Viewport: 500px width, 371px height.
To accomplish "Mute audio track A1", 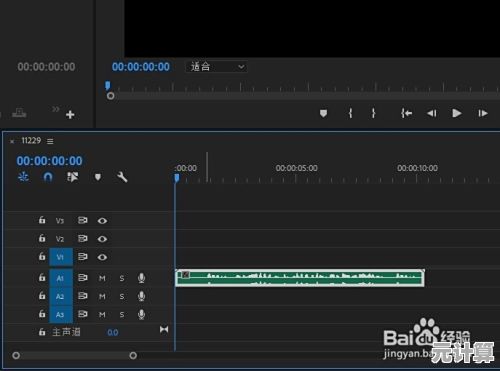I will 102,278.
